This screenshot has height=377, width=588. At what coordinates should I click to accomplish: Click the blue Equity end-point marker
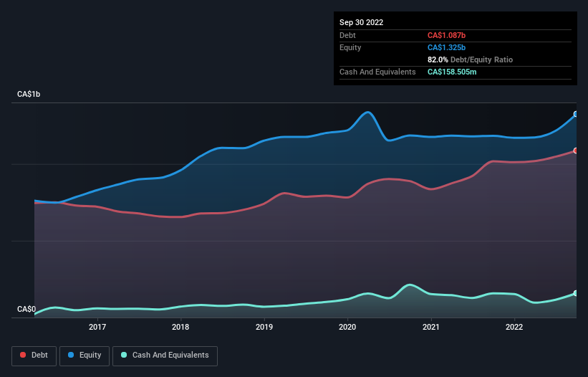tap(576, 114)
